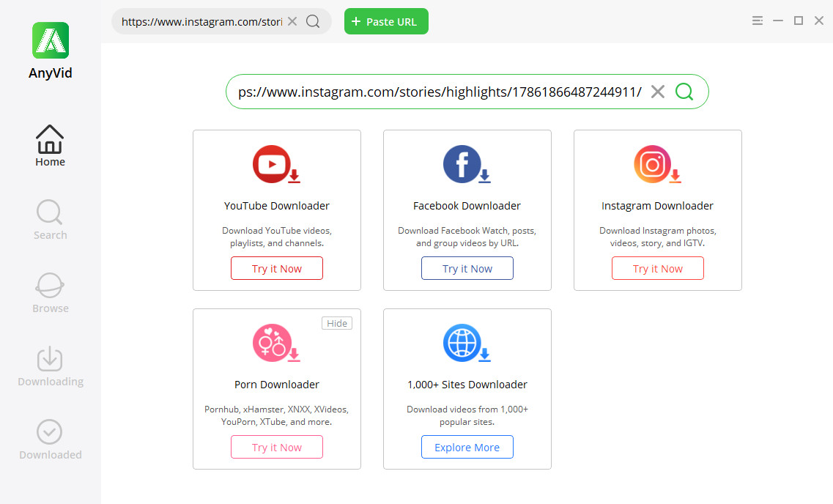Image resolution: width=833 pixels, height=504 pixels.
Task: Click Try it Now for Porn Downloader
Action: (277, 447)
